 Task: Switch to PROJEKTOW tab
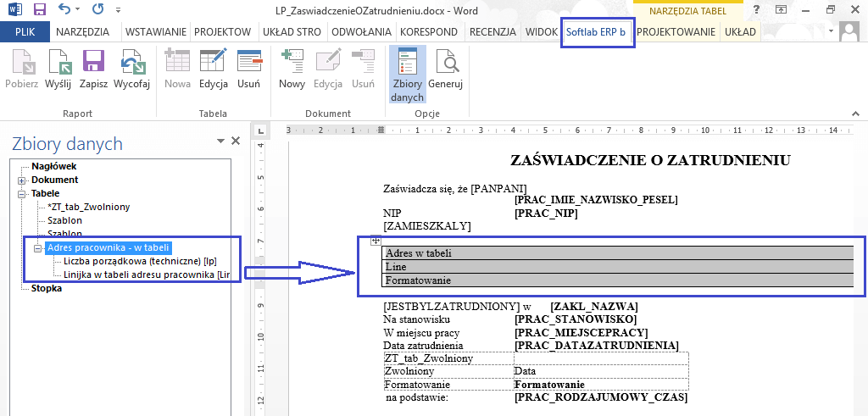click(x=223, y=32)
